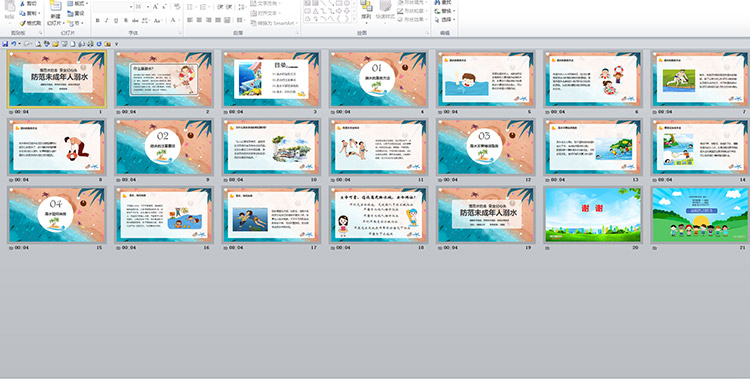The height and width of the screenshot is (379, 750).
Task: Click the Reset (重设) slide icon
Action: point(76,13)
